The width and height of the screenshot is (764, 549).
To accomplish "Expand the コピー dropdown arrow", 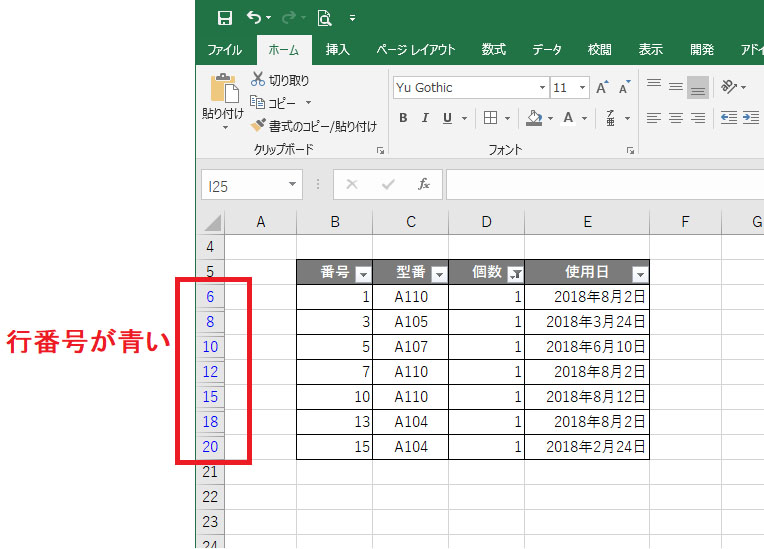I will (x=308, y=103).
